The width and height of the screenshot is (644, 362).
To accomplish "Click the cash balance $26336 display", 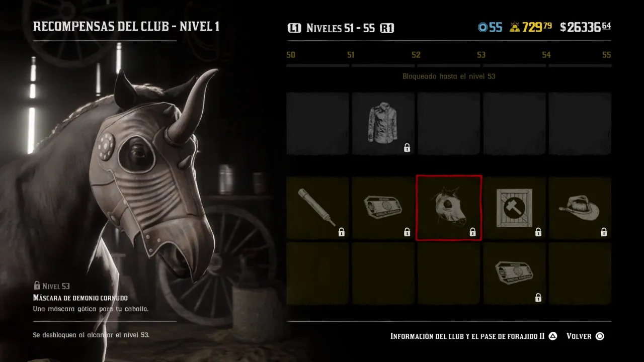I will pos(586,27).
